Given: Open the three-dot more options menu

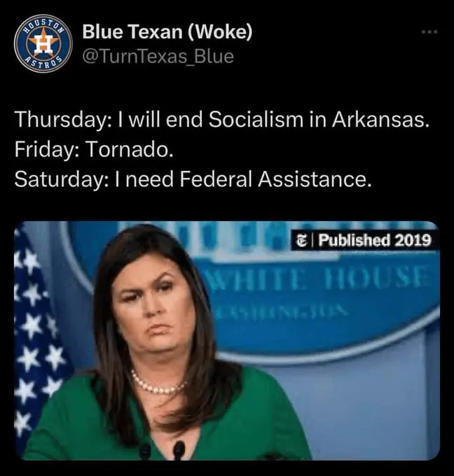Looking at the screenshot, I should click(x=429, y=31).
